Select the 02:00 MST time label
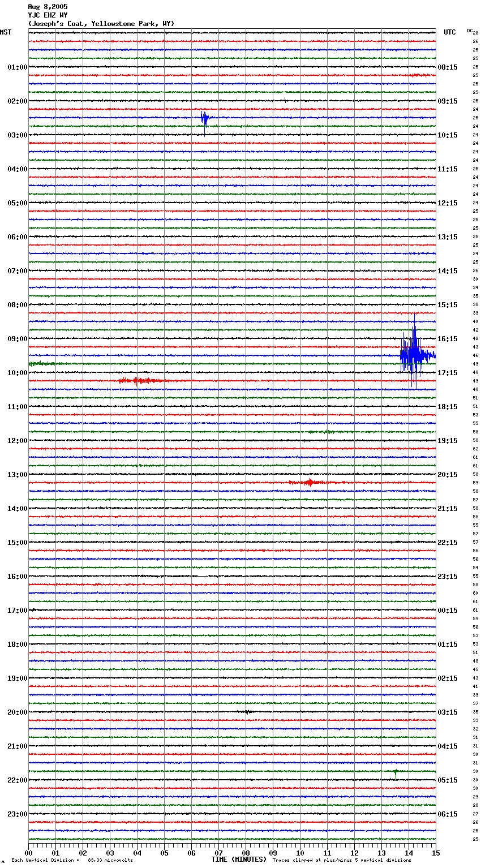Viewport: 481px width, 868px height. 18,101
